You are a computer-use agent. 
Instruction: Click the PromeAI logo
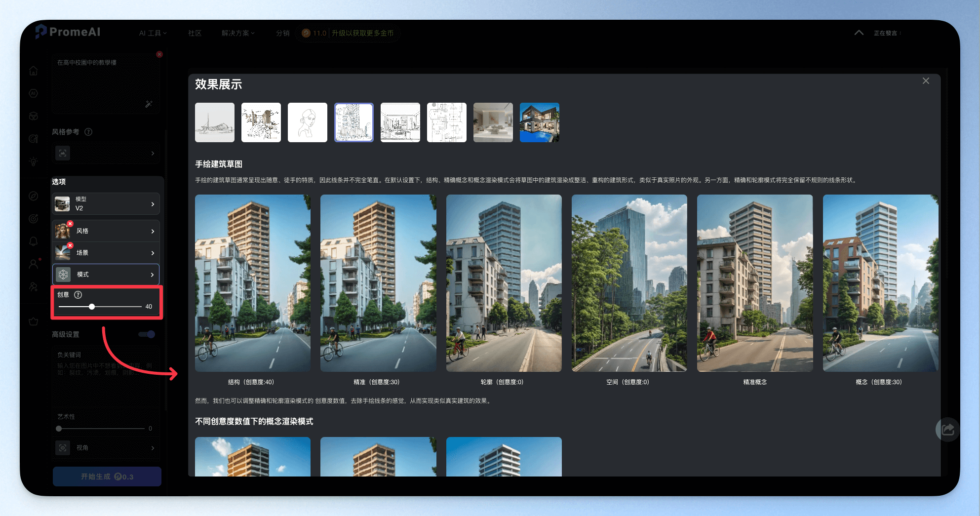[x=68, y=32]
